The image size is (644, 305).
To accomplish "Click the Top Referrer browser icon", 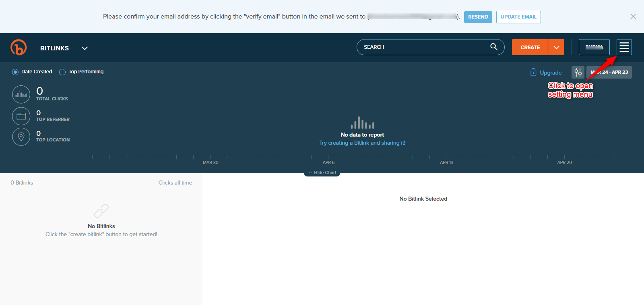I will tap(21, 116).
